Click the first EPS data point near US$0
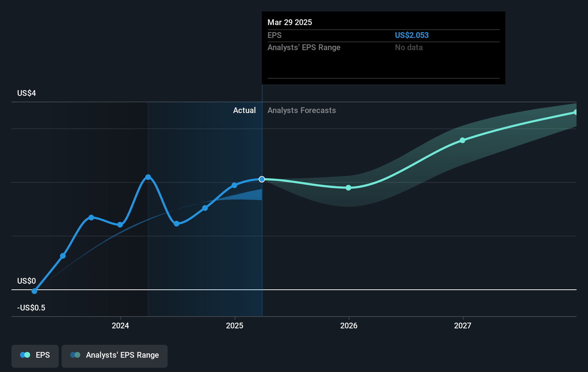588x372 pixels. tap(34, 291)
